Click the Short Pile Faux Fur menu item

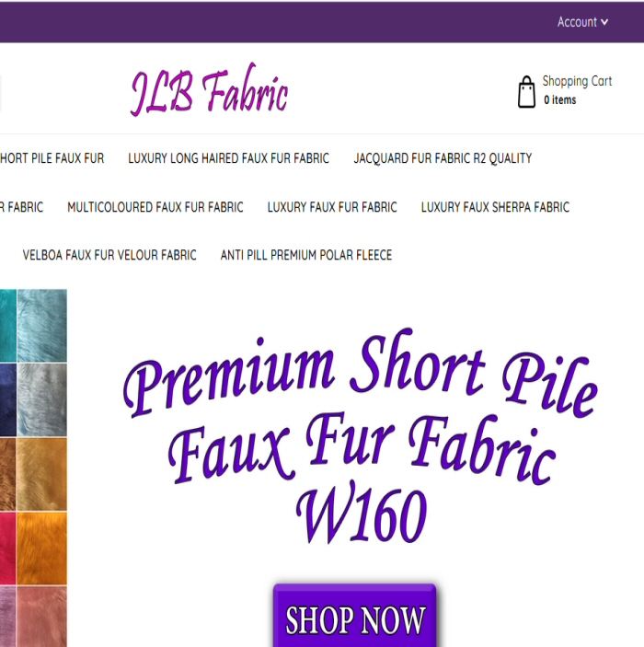[52, 158]
